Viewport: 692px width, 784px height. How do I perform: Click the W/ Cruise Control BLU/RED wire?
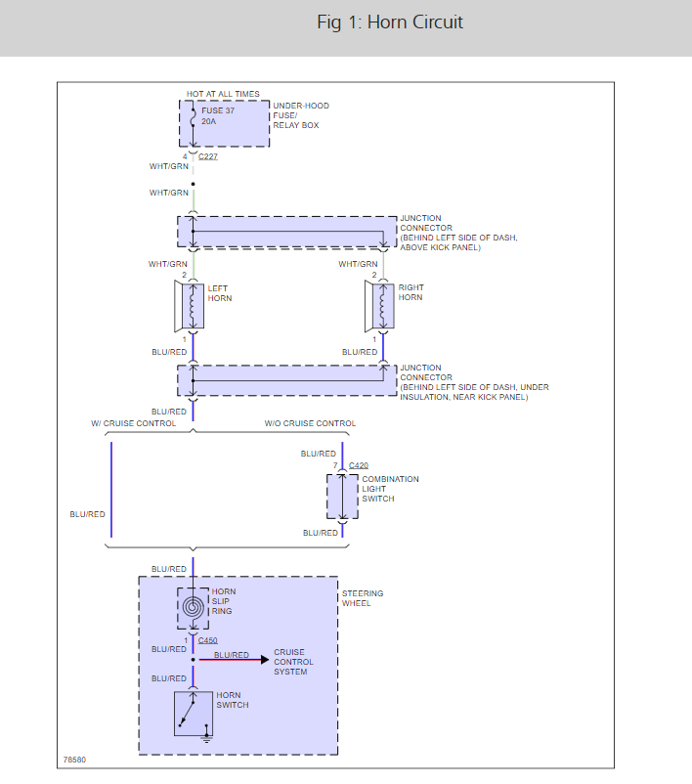[111, 490]
